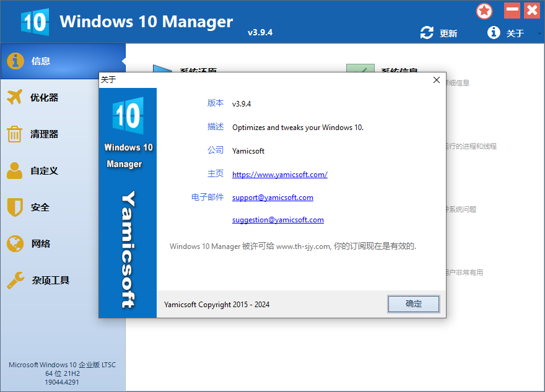Click the 更新 refresh arrows icon

coord(427,33)
